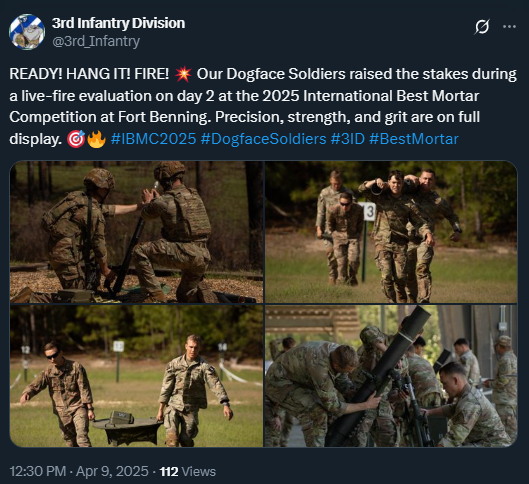
Task: View photo of crew assembling large mortar
Action: (391, 376)
